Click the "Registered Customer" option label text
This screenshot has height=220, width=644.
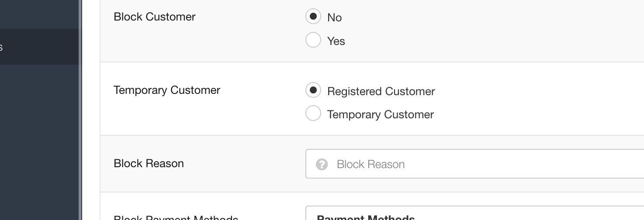pyautogui.click(x=381, y=91)
